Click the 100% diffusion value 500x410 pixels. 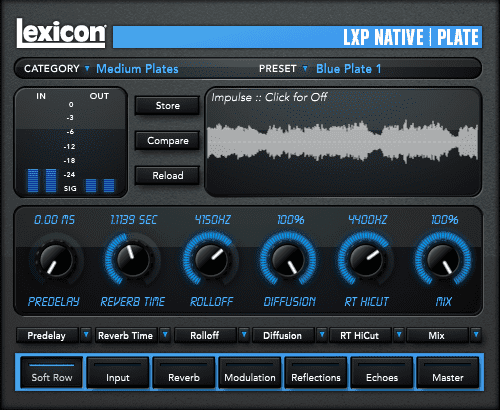click(291, 220)
